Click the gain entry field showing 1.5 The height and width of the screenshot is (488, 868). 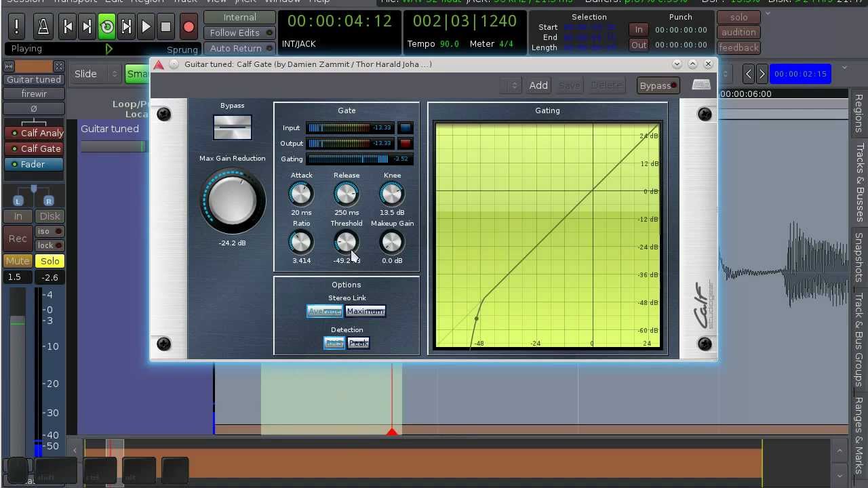[x=18, y=277]
